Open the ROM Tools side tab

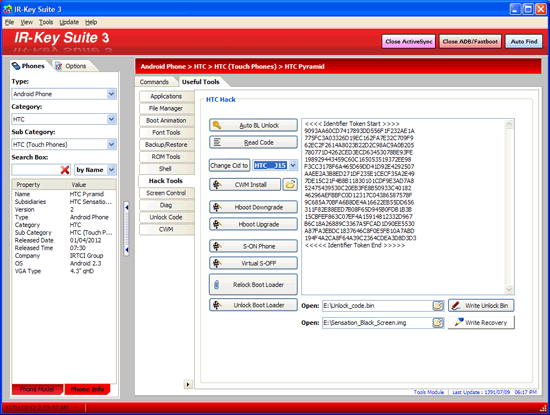166,157
